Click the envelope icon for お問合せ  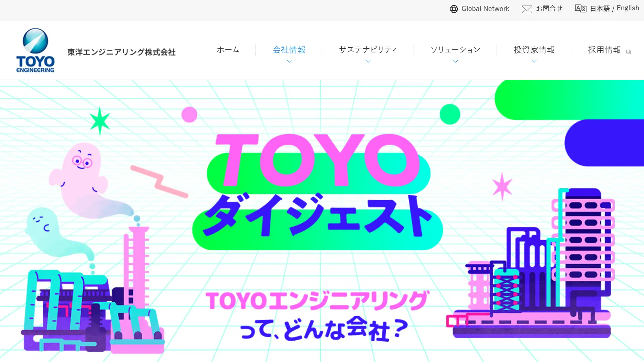coord(527,9)
